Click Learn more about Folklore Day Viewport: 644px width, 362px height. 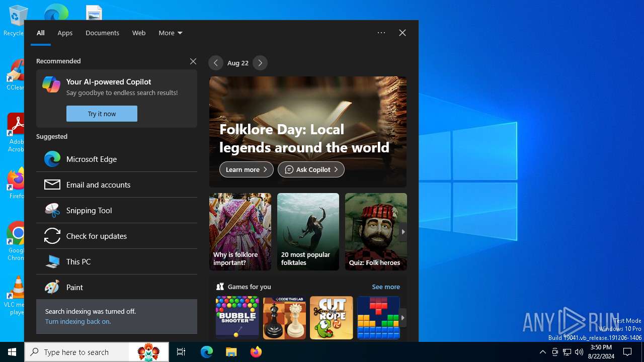(x=247, y=169)
